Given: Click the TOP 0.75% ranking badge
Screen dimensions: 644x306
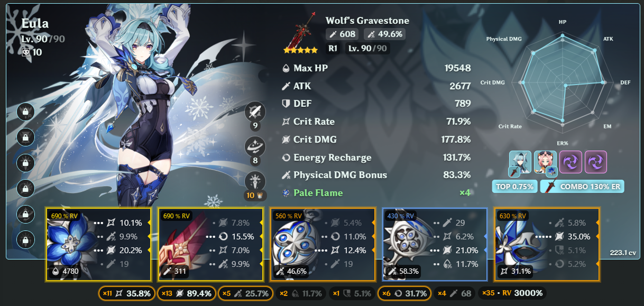Looking at the screenshot, I should (514, 187).
